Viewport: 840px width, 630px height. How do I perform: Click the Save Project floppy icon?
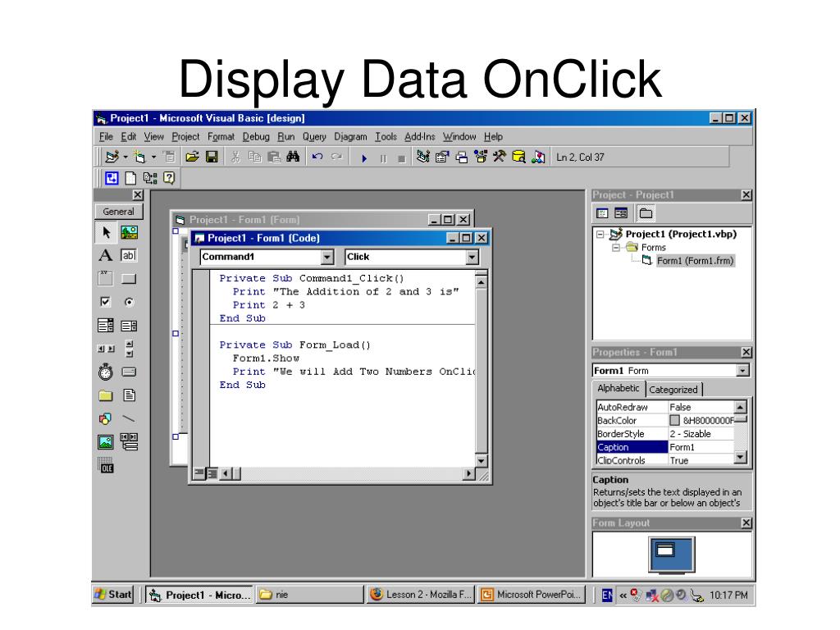[x=212, y=157]
